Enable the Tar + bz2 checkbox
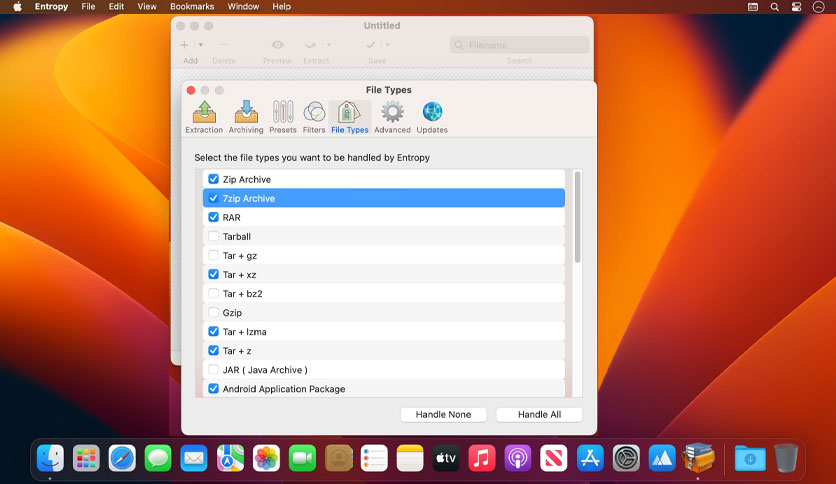This screenshot has height=484, width=836. click(213, 293)
